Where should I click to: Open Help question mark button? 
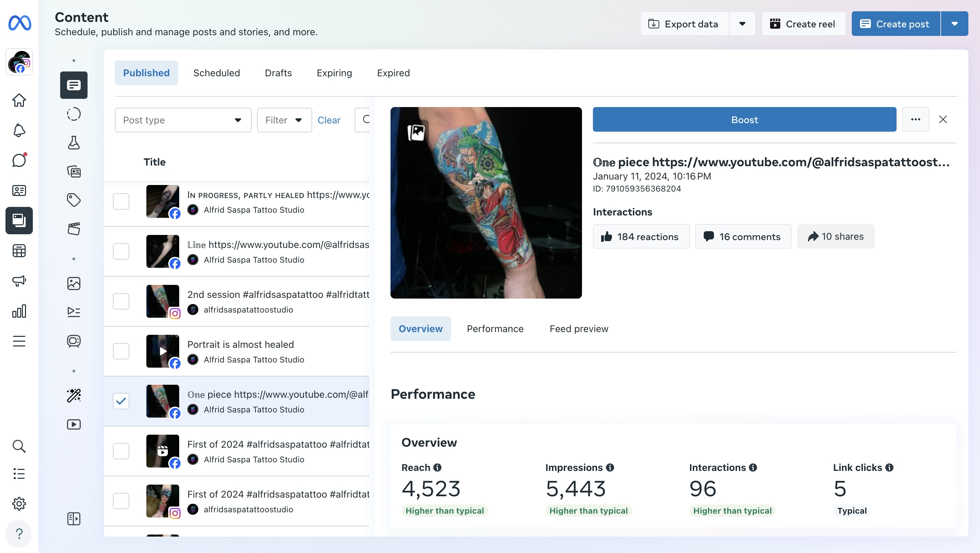[19, 534]
